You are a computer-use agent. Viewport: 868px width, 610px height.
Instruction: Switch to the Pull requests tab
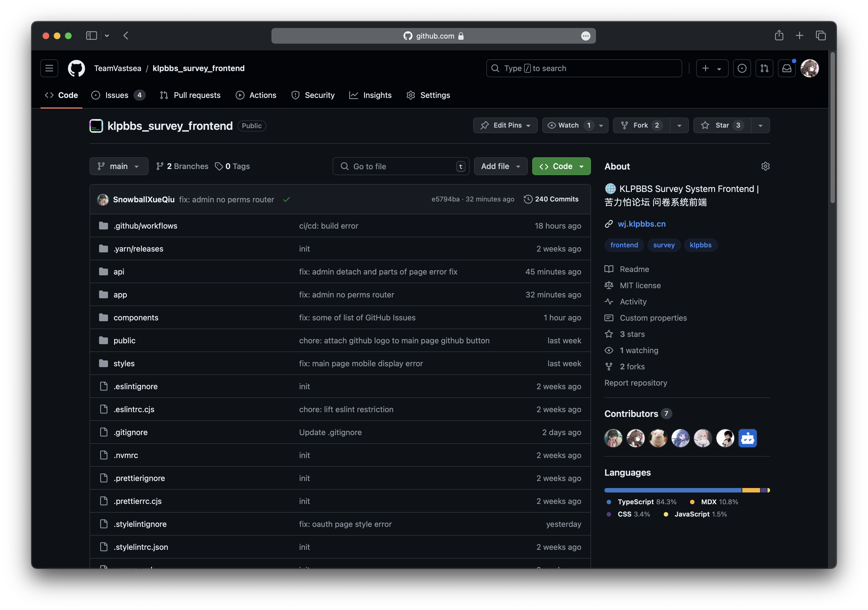(190, 95)
